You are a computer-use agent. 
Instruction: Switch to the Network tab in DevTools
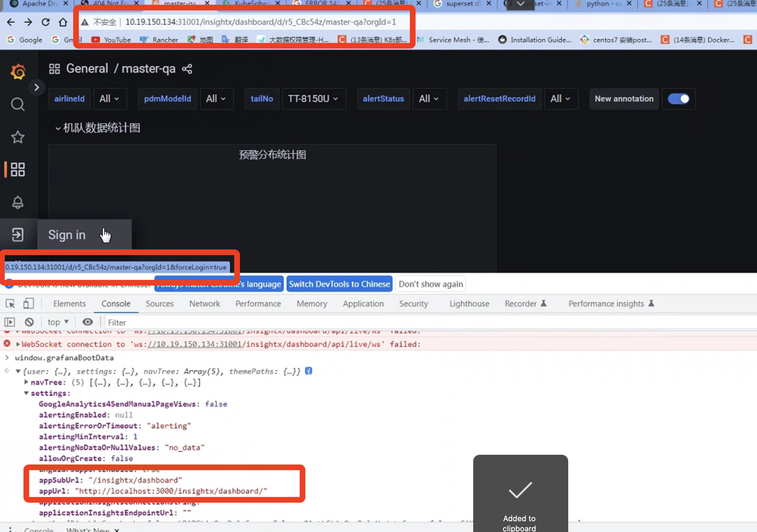pos(204,304)
